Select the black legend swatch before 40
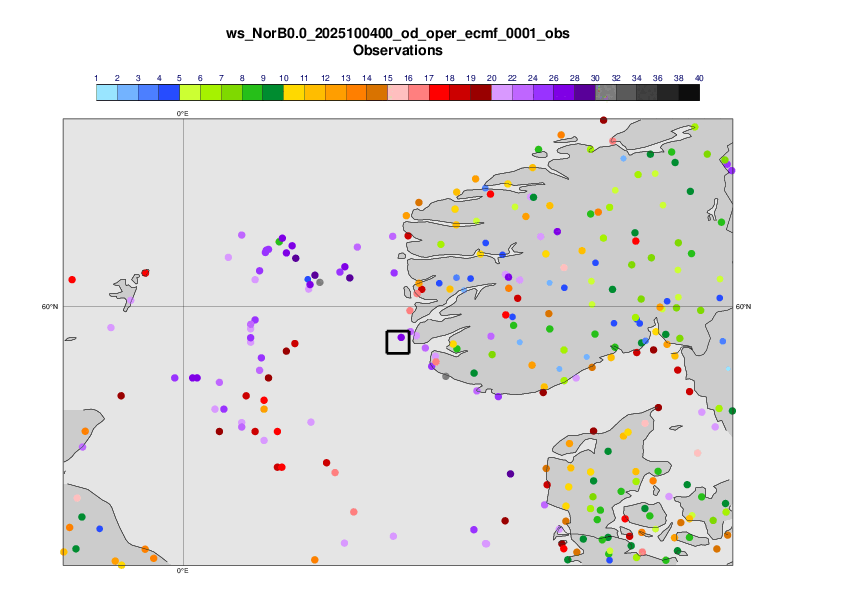The width and height of the screenshot is (842, 596). (x=689, y=93)
